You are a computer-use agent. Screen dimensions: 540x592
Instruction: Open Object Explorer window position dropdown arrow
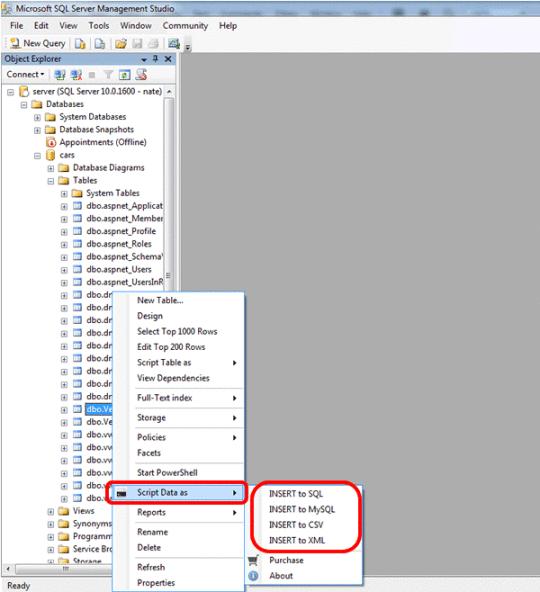pos(144,59)
